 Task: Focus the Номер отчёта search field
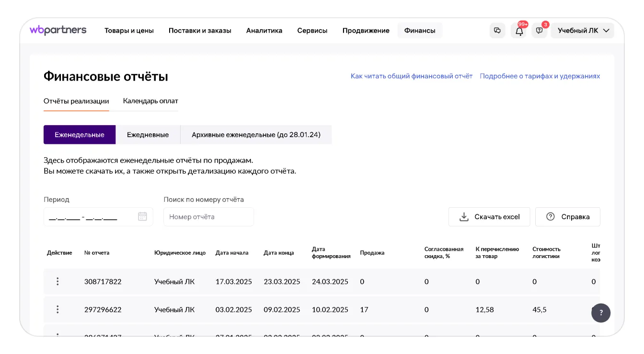(208, 217)
